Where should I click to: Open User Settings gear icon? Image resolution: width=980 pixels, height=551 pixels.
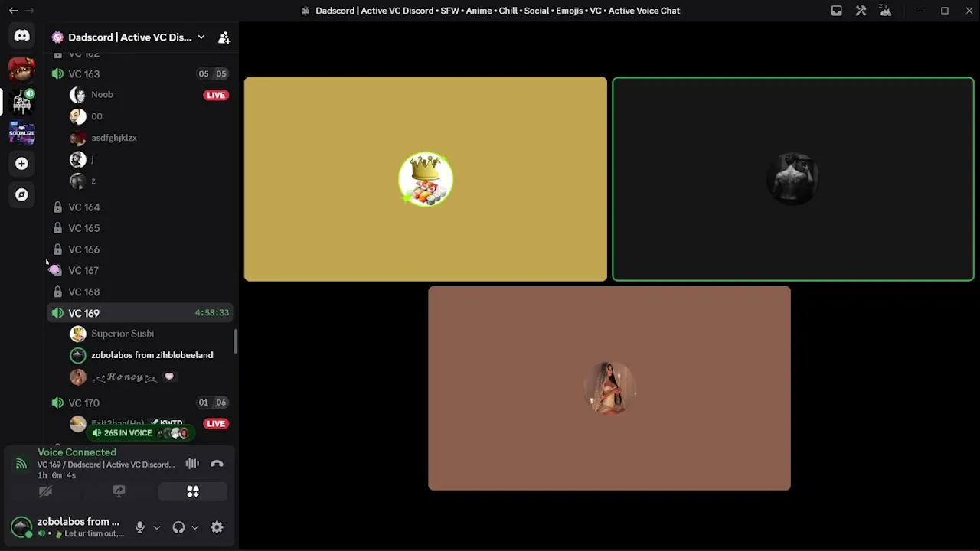[217, 527]
